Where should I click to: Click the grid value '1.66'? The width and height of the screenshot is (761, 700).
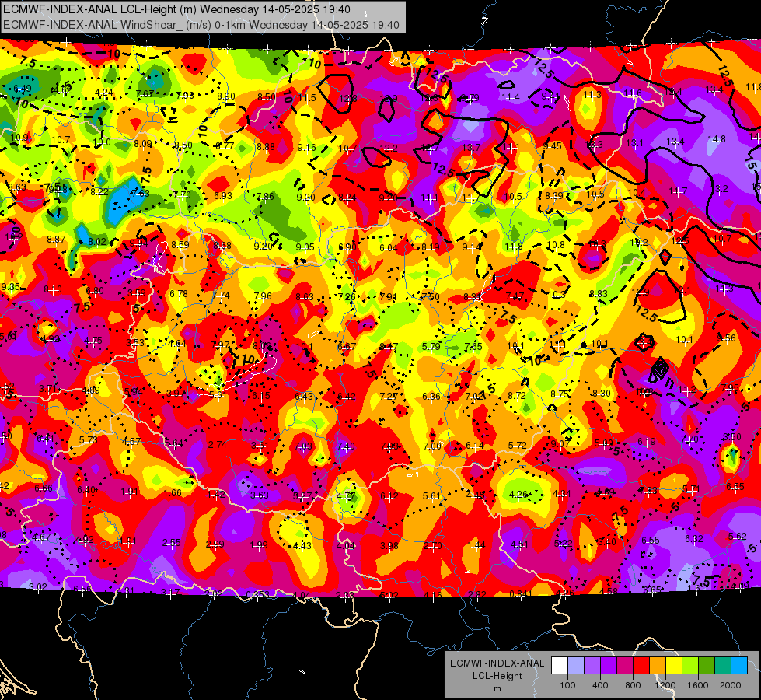tap(173, 492)
